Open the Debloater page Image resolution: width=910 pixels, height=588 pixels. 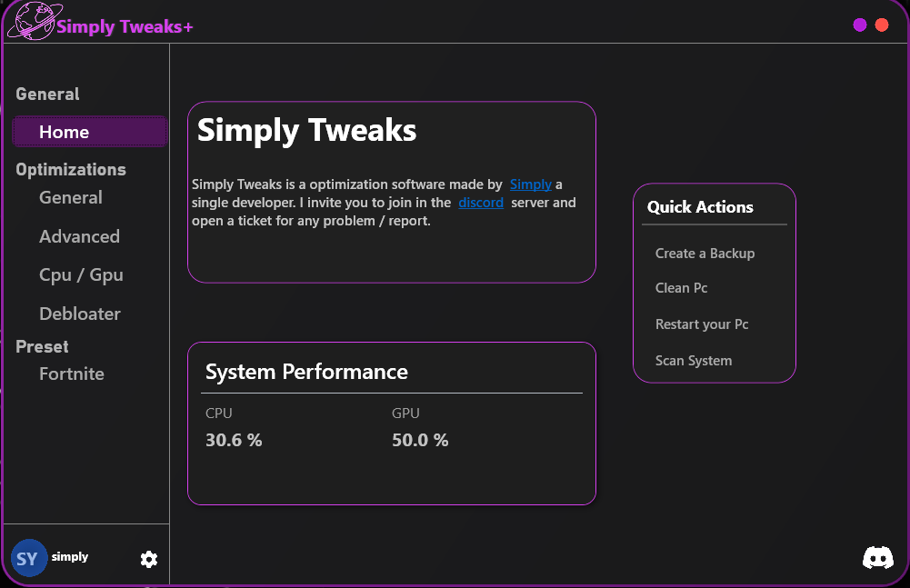coord(80,314)
